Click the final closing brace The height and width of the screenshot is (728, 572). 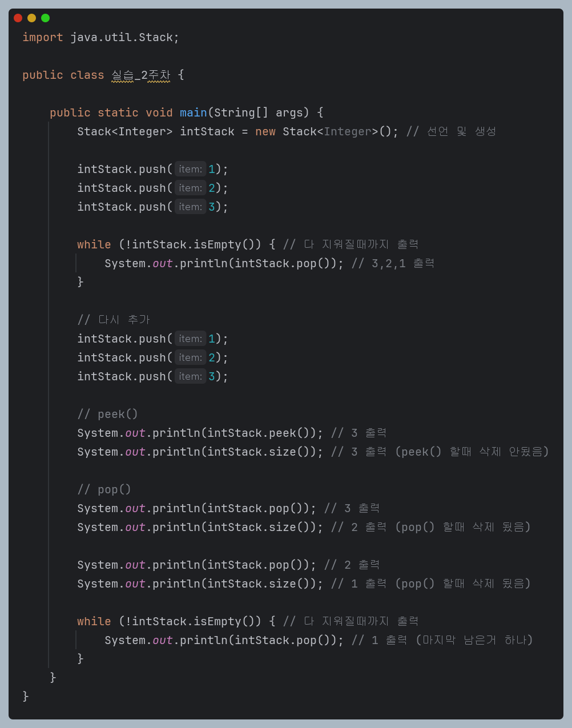[25, 696]
